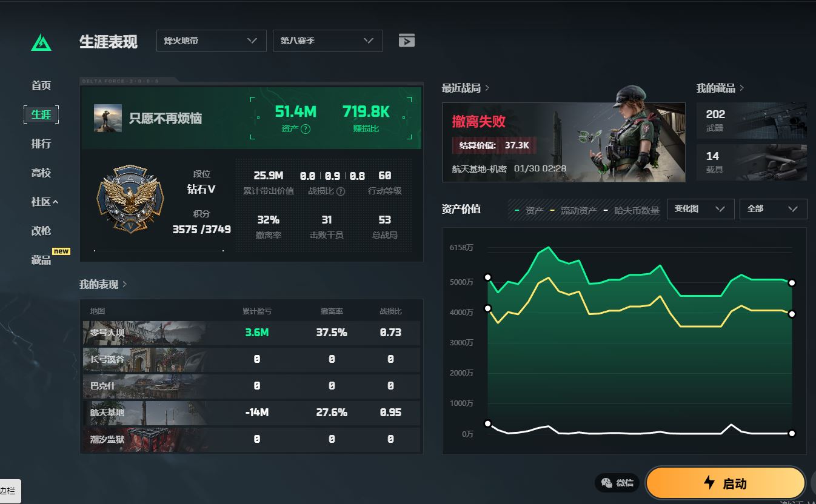Open the 微信 WeChat icon button
The image size is (816, 504).
click(x=617, y=483)
